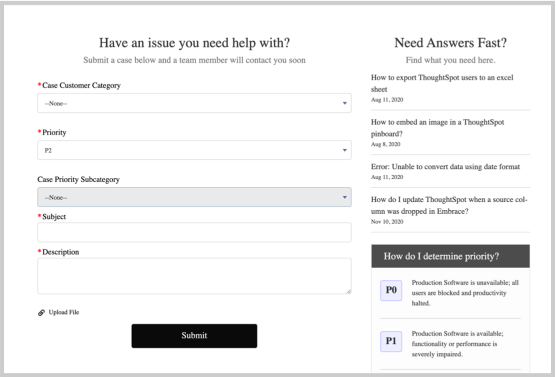The image size is (556, 377).
Task: Open article on exporting ThoughtSpot users to excel
Action: (x=442, y=83)
